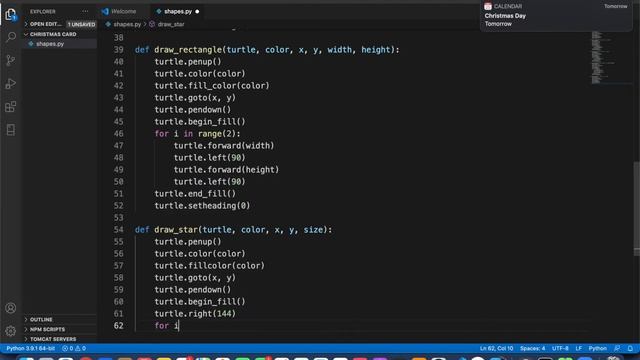Click the 'def draw_star' line 54
This screenshot has width=640, height=360.
[233, 230]
